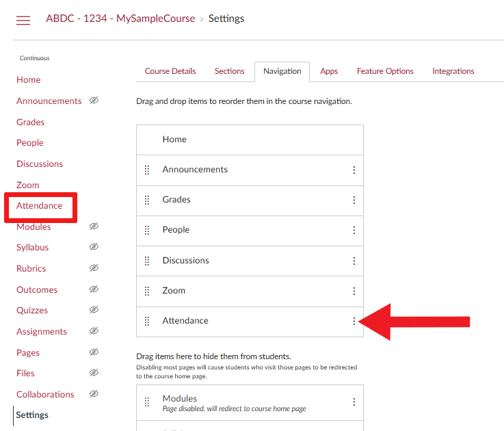Screen dimensions: 504x431
Task: Select the Home row in navigation list
Action: click(x=250, y=140)
